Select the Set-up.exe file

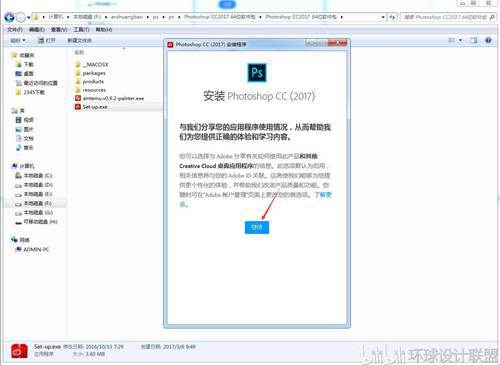pos(95,107)
